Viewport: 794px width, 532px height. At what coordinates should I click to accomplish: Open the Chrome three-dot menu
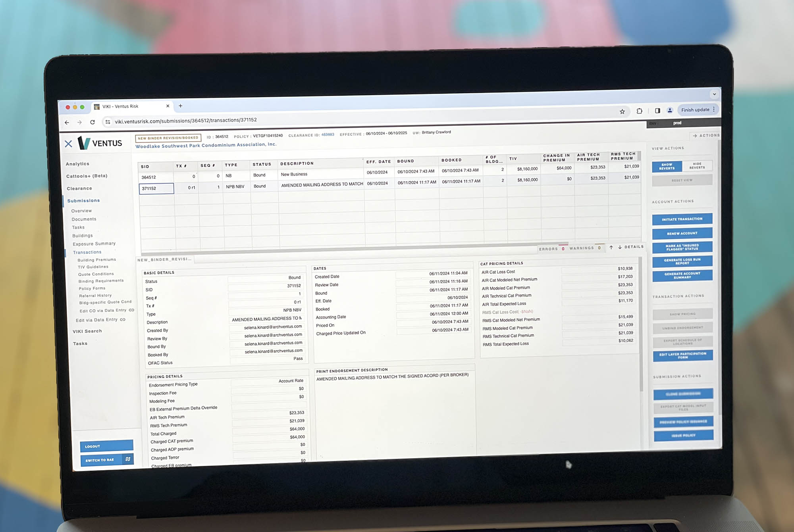coord(714,109)
